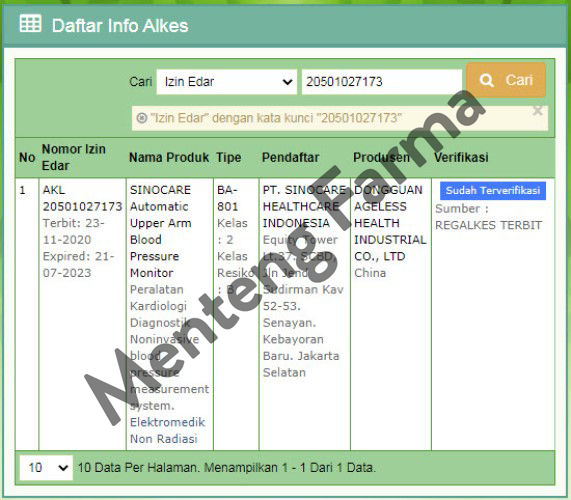This screenshot has width=571, height=500.
Task: Click the Menampilkan 1 - 1 Dari 1 Data text
Action: tap(290, 468)
